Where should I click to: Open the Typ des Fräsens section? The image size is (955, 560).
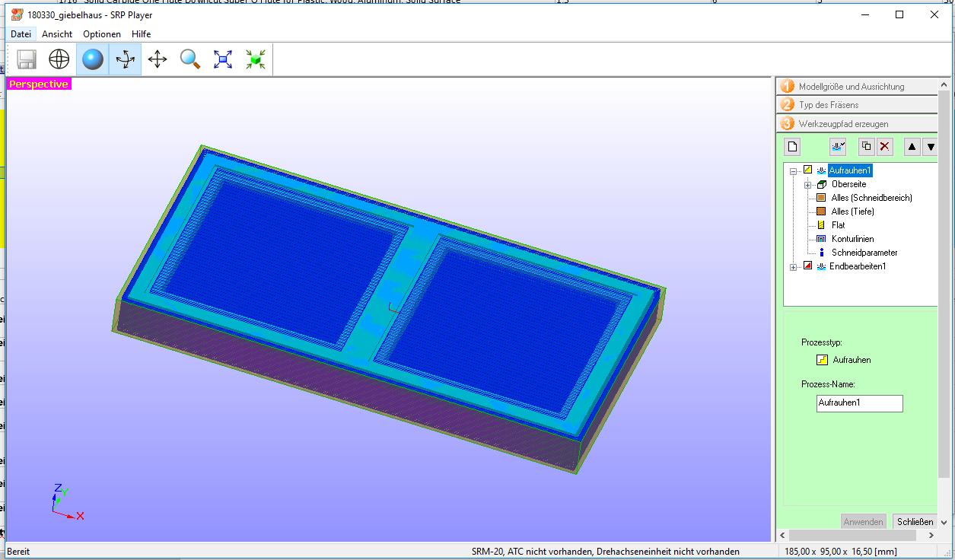[x=857, y=104]
